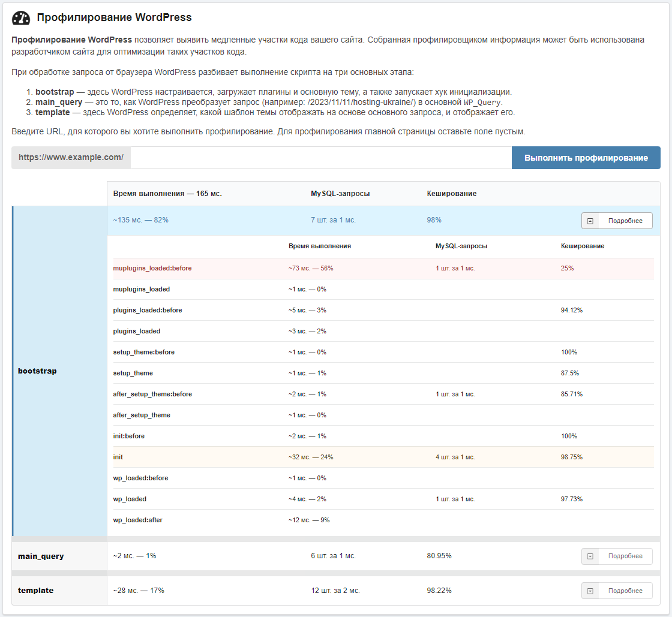The width and height of the screenshot is (672, 617).
Task: Click the plugins_loaded:before hook name
Action: click(x=148, y=310)
